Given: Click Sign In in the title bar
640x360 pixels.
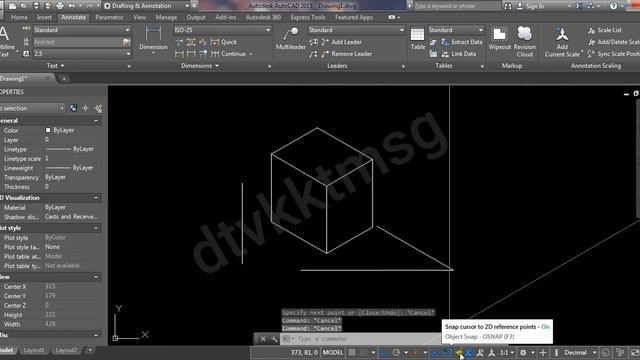Looking at the screenshot, I should pos(535,6).
